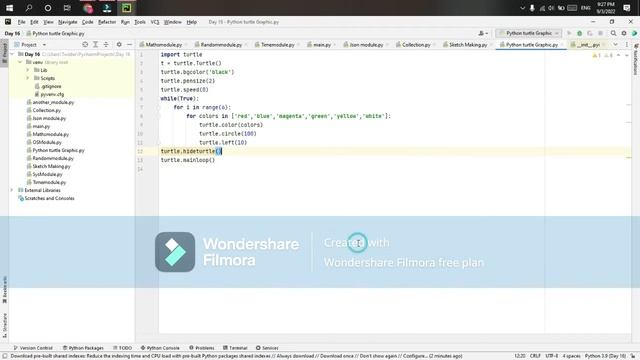Expand External Libraries node

pyautogui.click(x=12, y=190)
